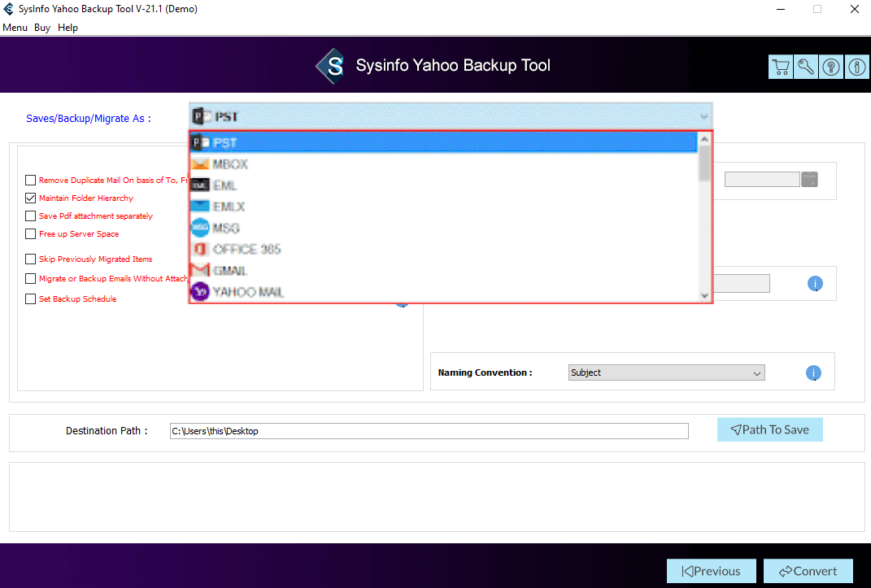Enable Save Pdf attachment separately
The height and width of the screenshot is (588, 871).
point(31,216)
